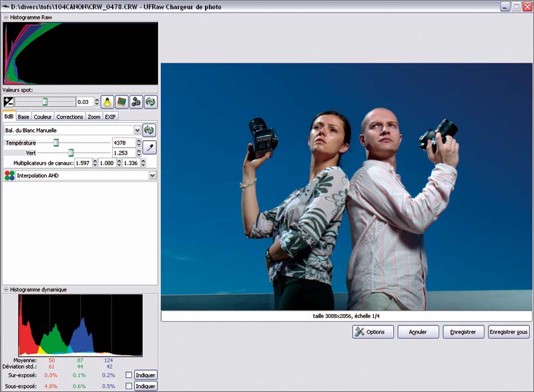Screen dimensions: 534x392
Task: Click the colorful square icon beside the light bulb
Action: pyautogui.click(x=121, y=102)
